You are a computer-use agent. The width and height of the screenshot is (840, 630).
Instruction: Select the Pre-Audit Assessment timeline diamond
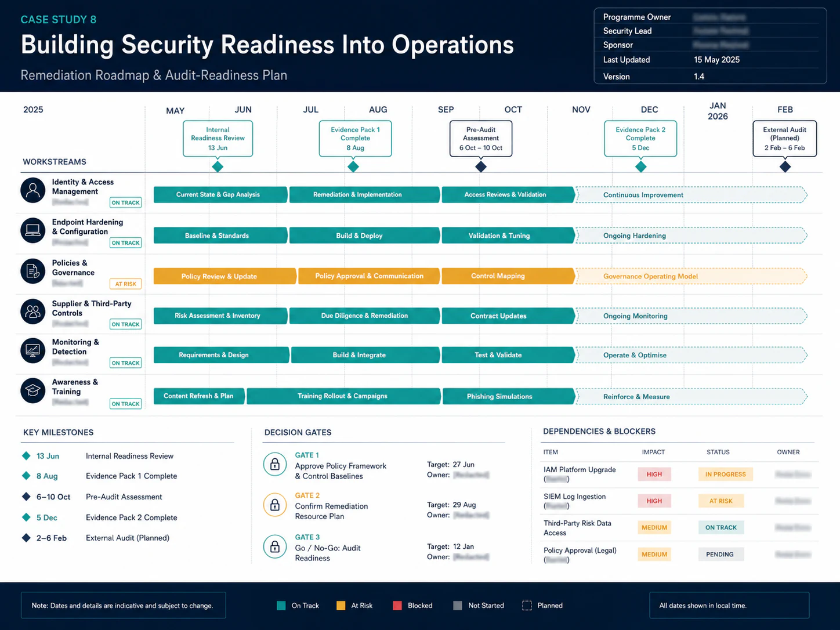(481, 166)
